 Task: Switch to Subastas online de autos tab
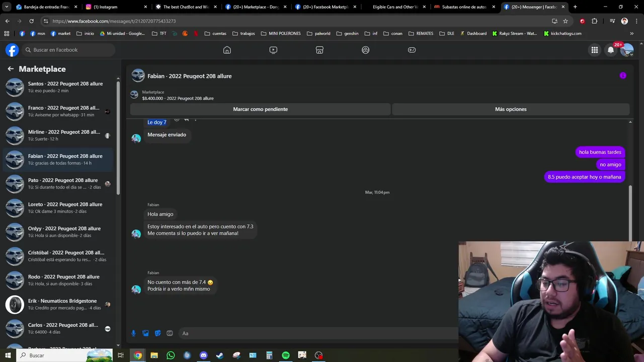(463, 7)
